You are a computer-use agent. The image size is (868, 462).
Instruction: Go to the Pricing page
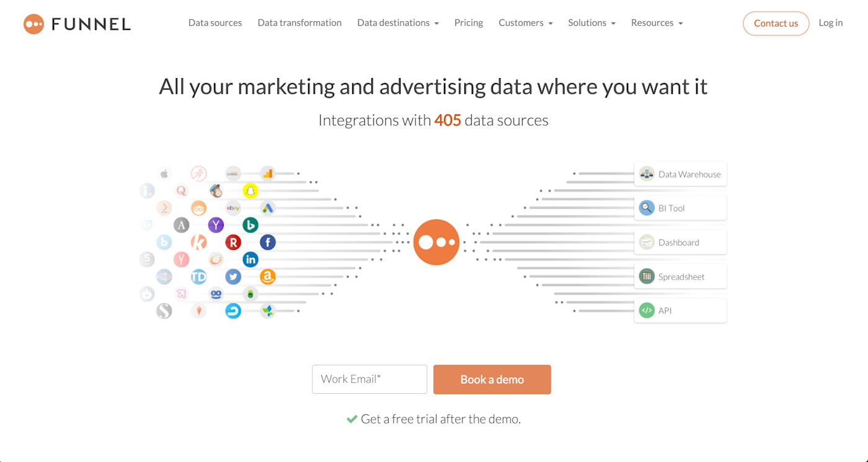pyautogui.click(x=468, y=22)
